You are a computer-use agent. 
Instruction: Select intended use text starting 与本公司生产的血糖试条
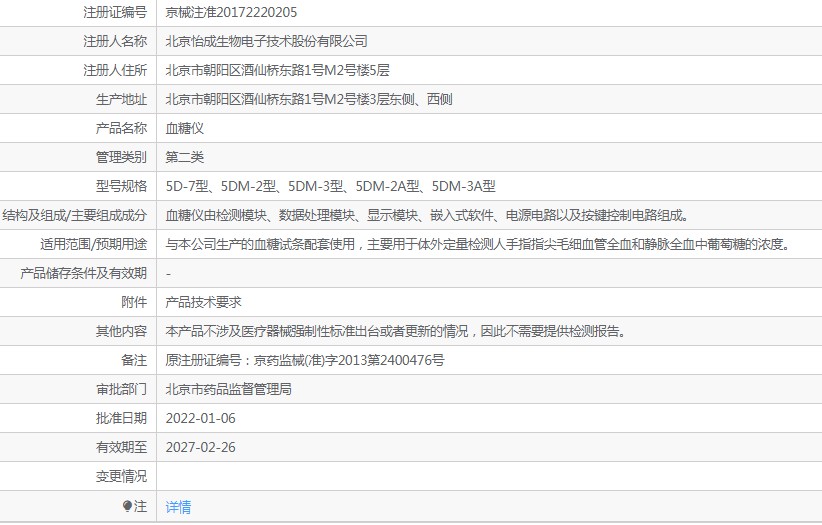[x=478, y=244]
